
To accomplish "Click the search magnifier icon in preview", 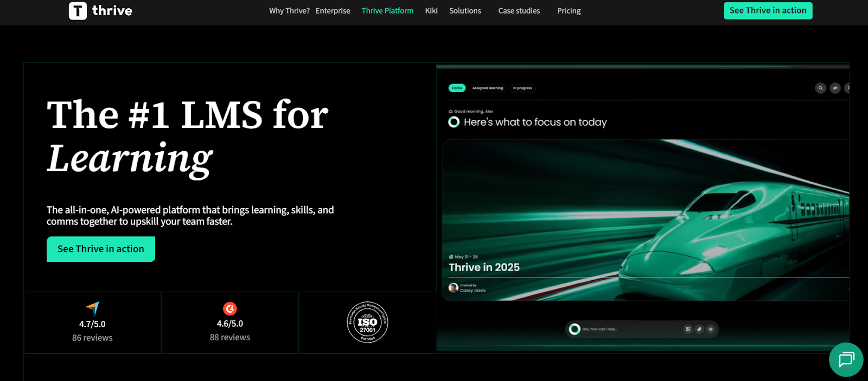I will [x=821, y=88].
